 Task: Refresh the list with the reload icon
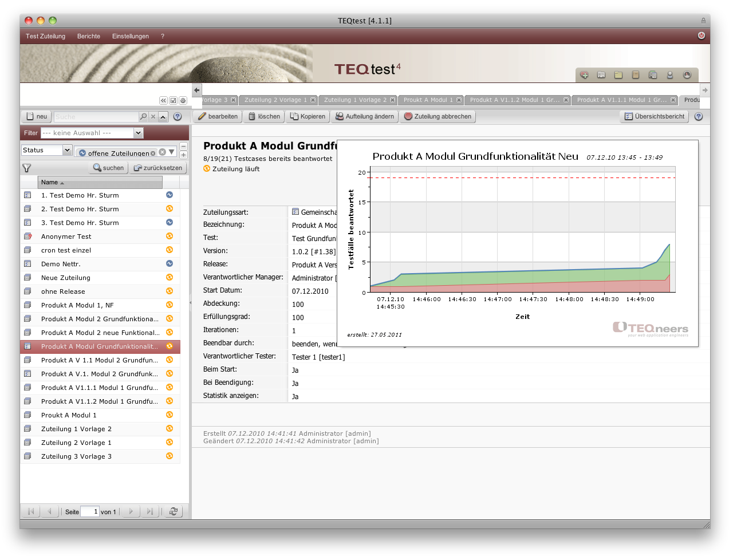tap(174, 511)
